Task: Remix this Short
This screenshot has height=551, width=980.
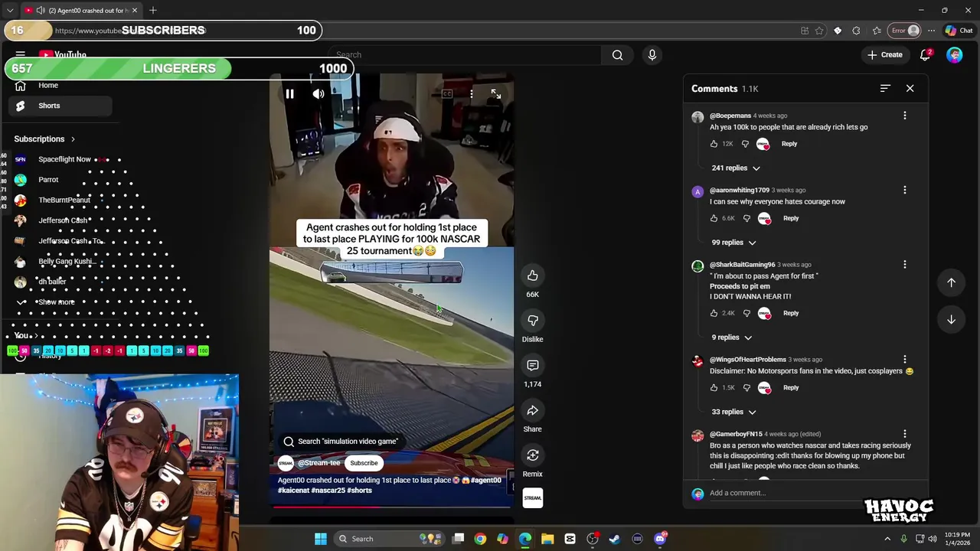Action: pyautogui.click(x=533, y=455)
